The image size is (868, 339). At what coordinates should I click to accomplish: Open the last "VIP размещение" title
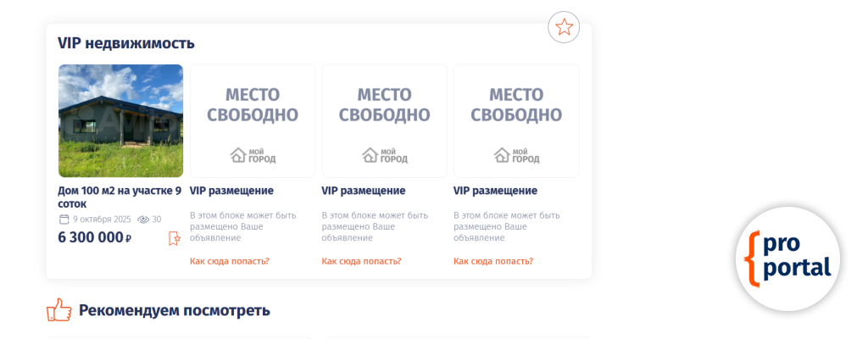point(495,191)
